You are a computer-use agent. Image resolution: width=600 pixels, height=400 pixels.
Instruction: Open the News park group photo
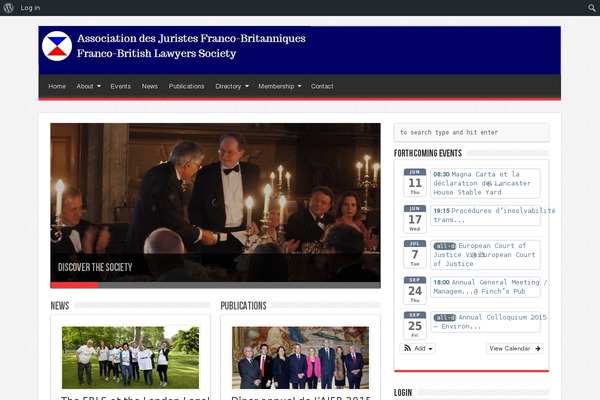click(x=130, y=358)
